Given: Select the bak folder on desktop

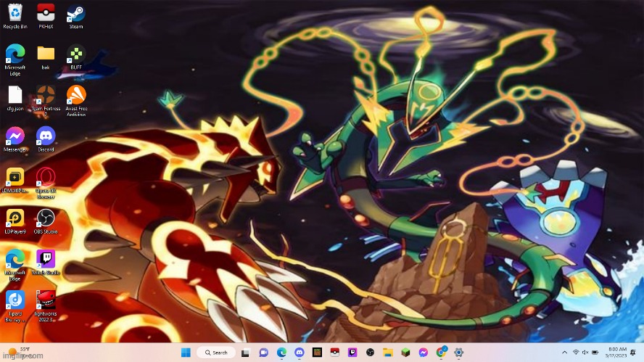Looking at the screenshot, I should coord(46,57).
